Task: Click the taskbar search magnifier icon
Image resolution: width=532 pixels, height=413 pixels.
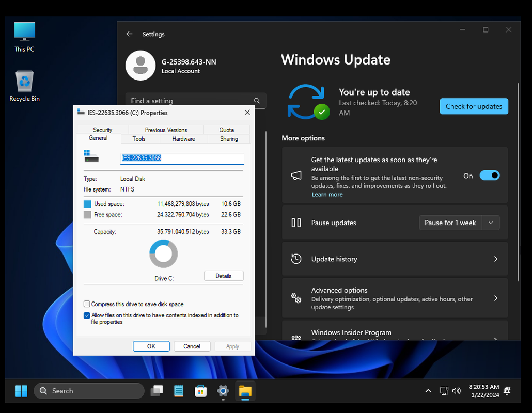Action: [x=43, y=391]
